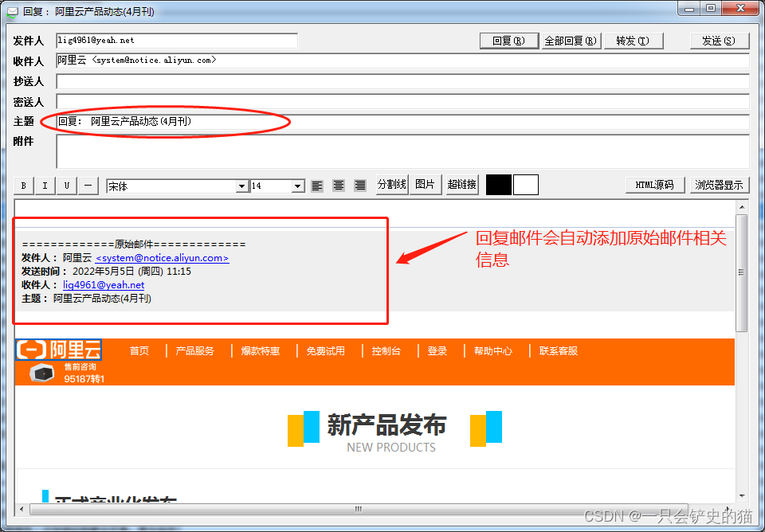Toggle italic formatting with the I button

[45, 186]
